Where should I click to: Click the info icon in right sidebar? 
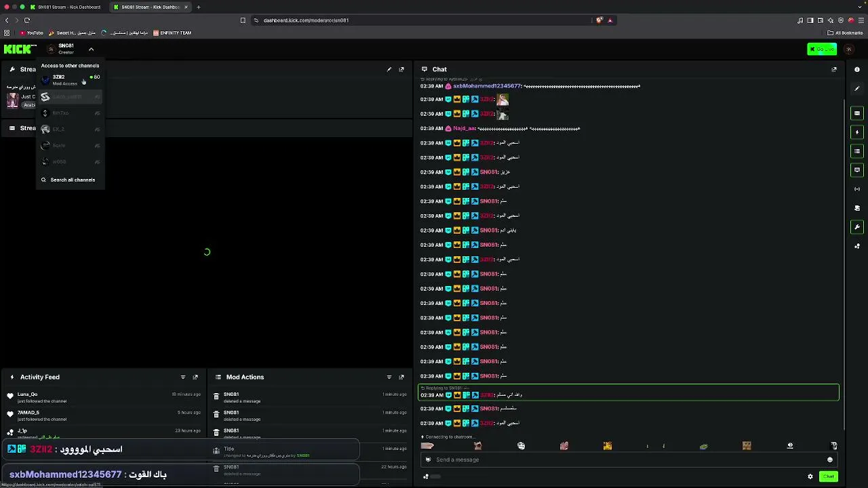[x=857, y=69]
